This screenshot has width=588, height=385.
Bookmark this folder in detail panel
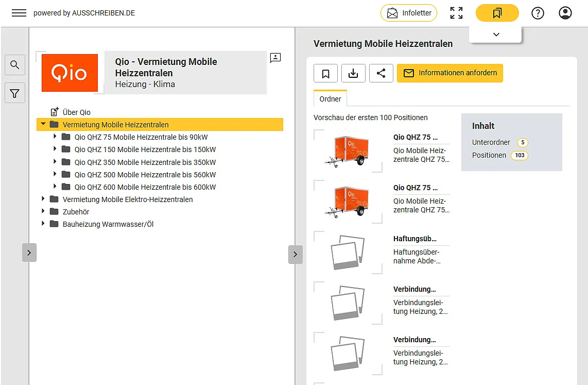coord(325,73)
